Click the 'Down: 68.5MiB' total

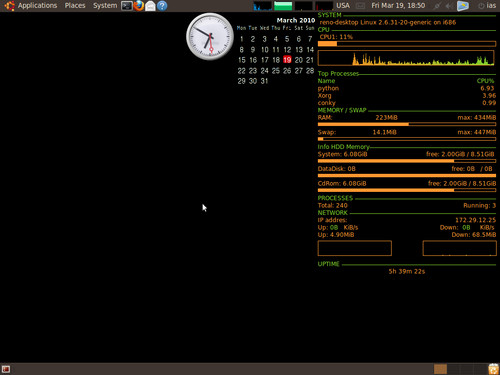click(474, 235)
